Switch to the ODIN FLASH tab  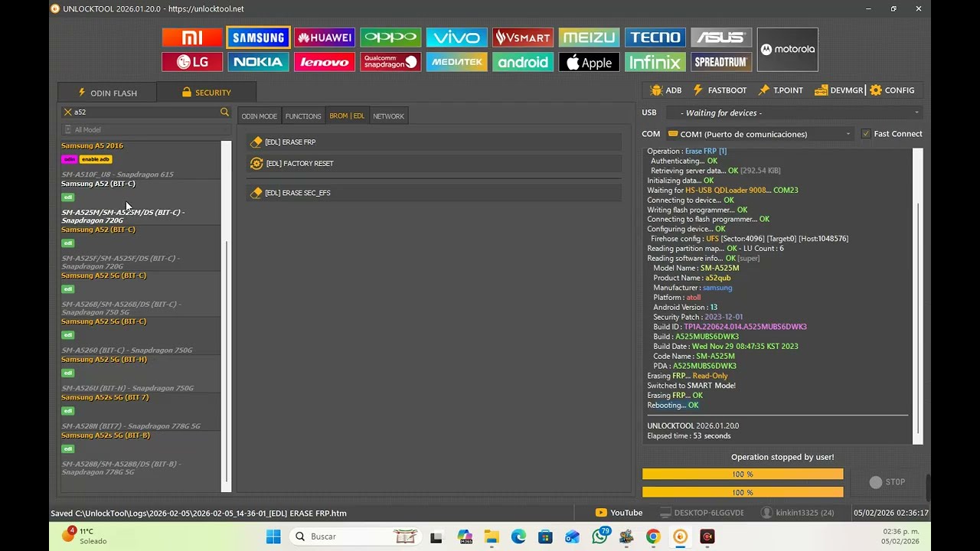(107, 93)
